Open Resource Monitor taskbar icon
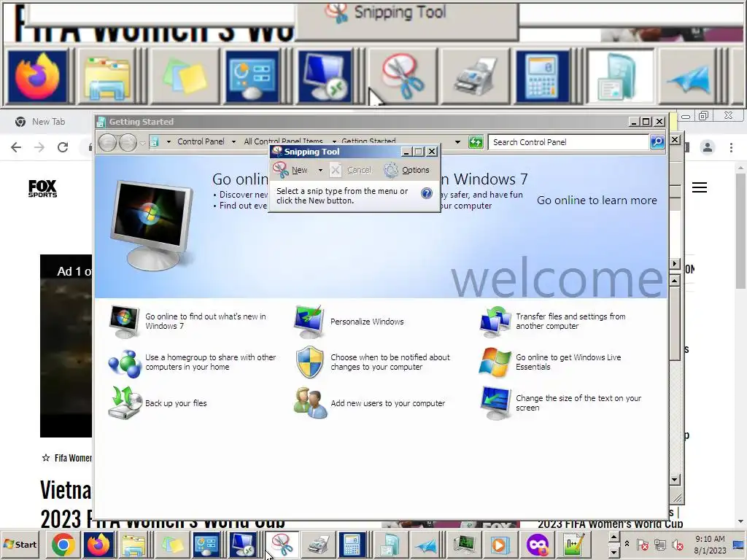This screenshot has height=560, width=747. (x=464, y=544)
